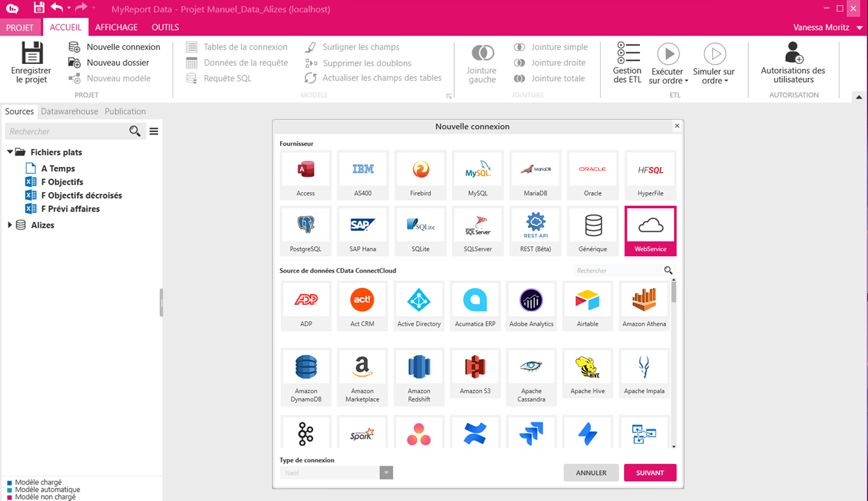This screenshot has width=868, height=501.
Task: Select the Apache Cassandra source
Action: tap(531, 377)
